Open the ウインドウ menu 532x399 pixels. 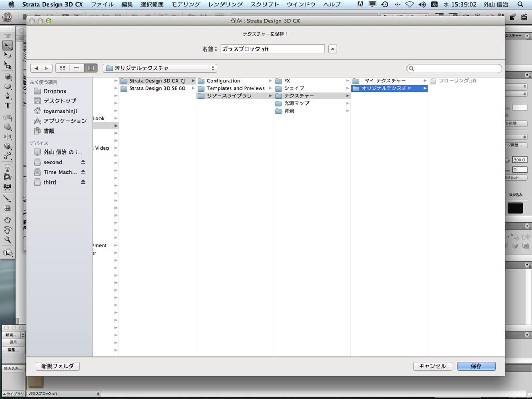click(301, 4)
